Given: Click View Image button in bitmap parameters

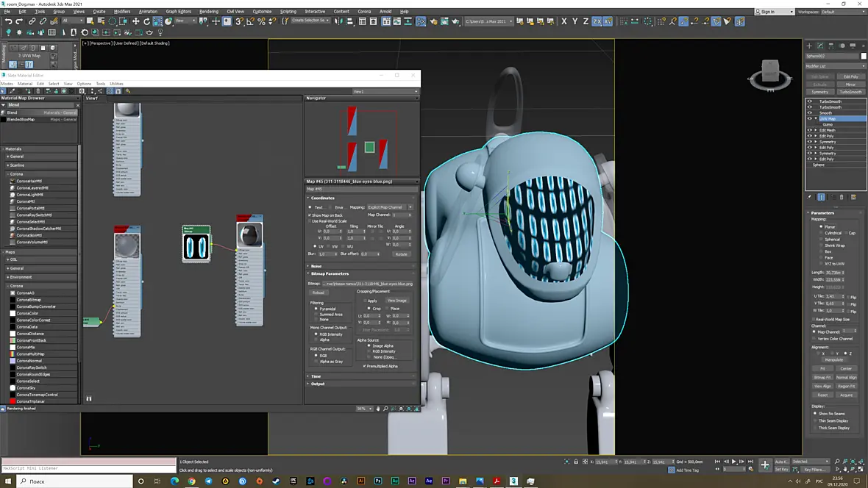Looking at the screenshot, I should pos(397,301).
